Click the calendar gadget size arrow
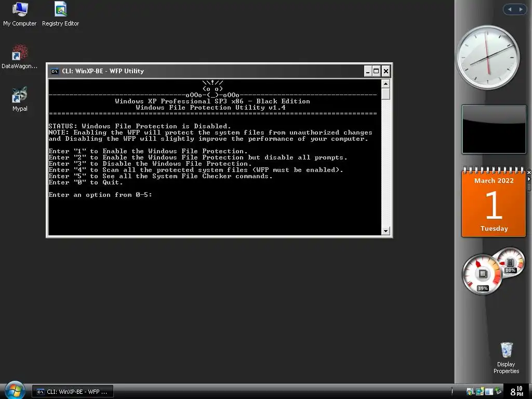The width and height of the screenshot is (532, 399). point(529,179)
